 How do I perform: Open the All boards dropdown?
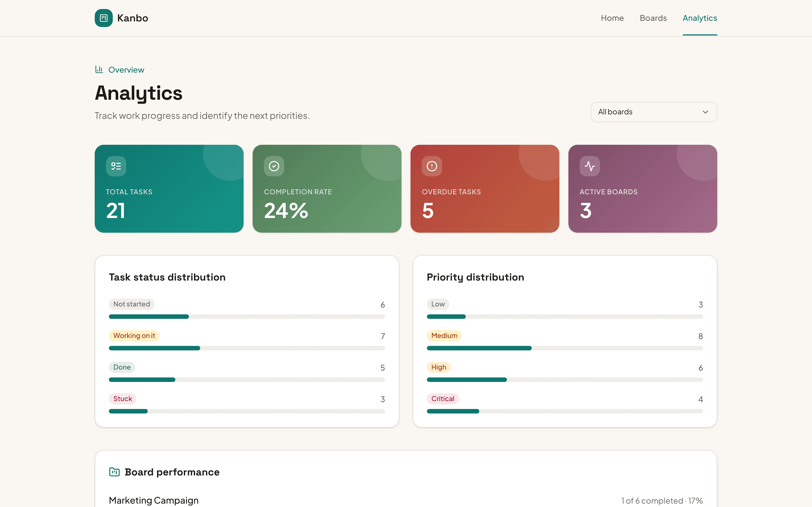654,112
